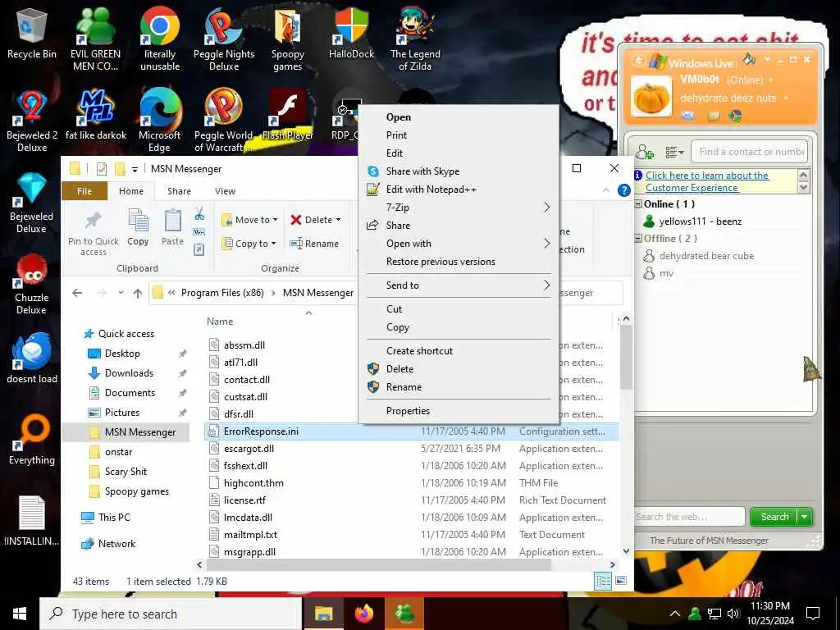Show hidden system tray icons chevron
840x630 pixels.
675,614
